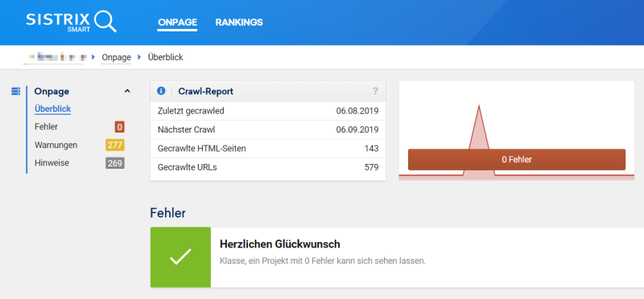Viewport: 644px width, 299px height.
Task: Click the breadcrumb arrow before Überblick
Action: click(x=139, y=57)
